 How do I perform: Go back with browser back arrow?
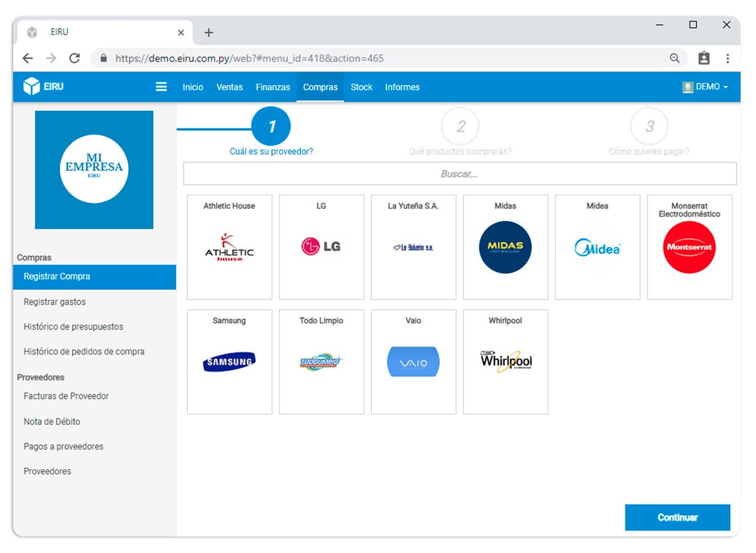27,58
